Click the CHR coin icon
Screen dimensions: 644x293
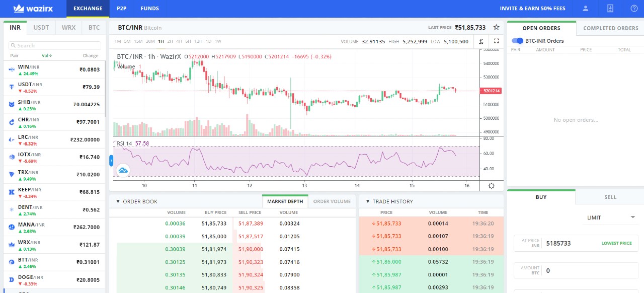12,122
